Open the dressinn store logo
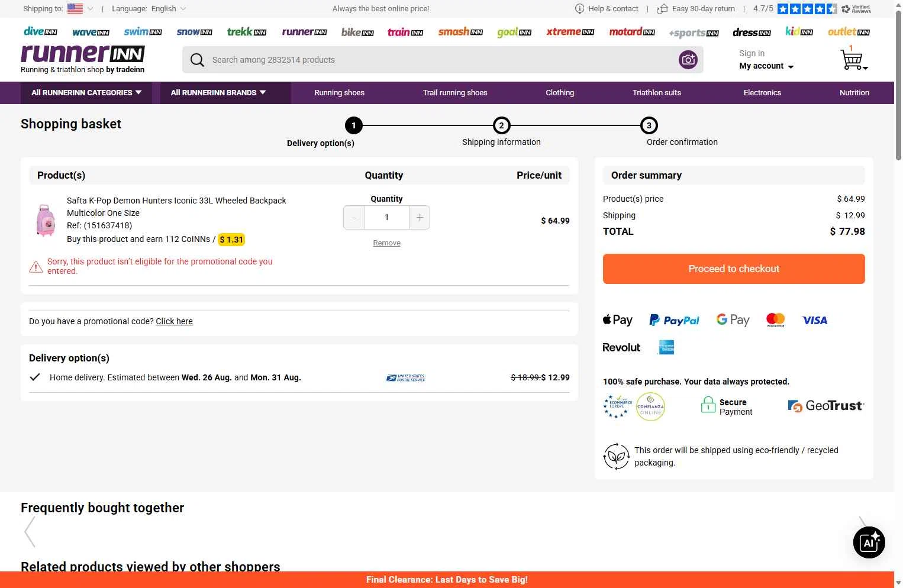The width and height of the screenshot is (903, 588). tap(752, 33)
